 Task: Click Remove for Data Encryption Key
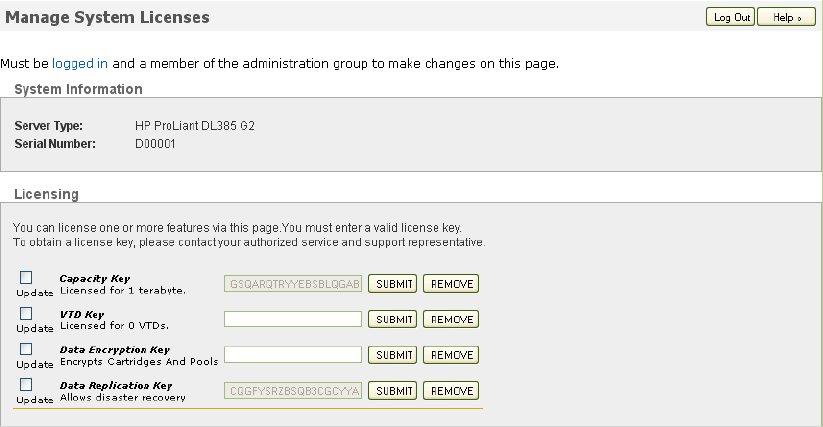coord(451,355)
